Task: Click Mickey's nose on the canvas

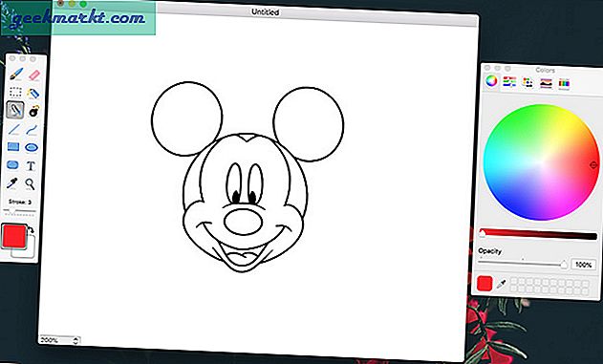Action: coord(243,222)
